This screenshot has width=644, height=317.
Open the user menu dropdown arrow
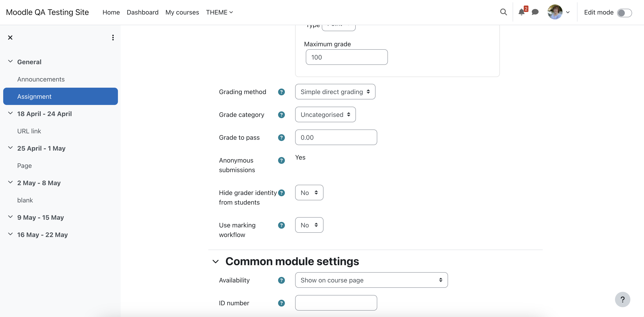(x=568, y=12)
